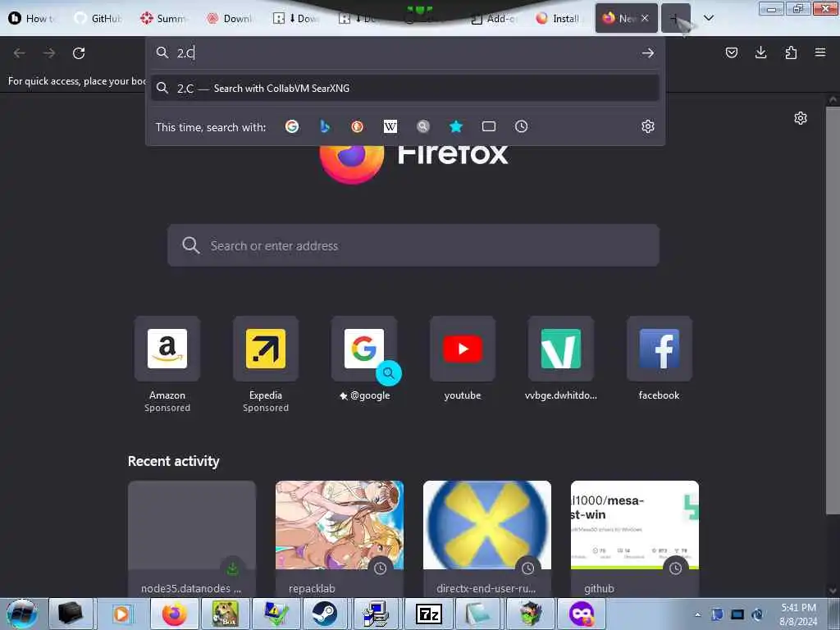Click the Search or enter address box
This screenshot has height=630, width=840.
pyautogui.click(x=413, y=245)
